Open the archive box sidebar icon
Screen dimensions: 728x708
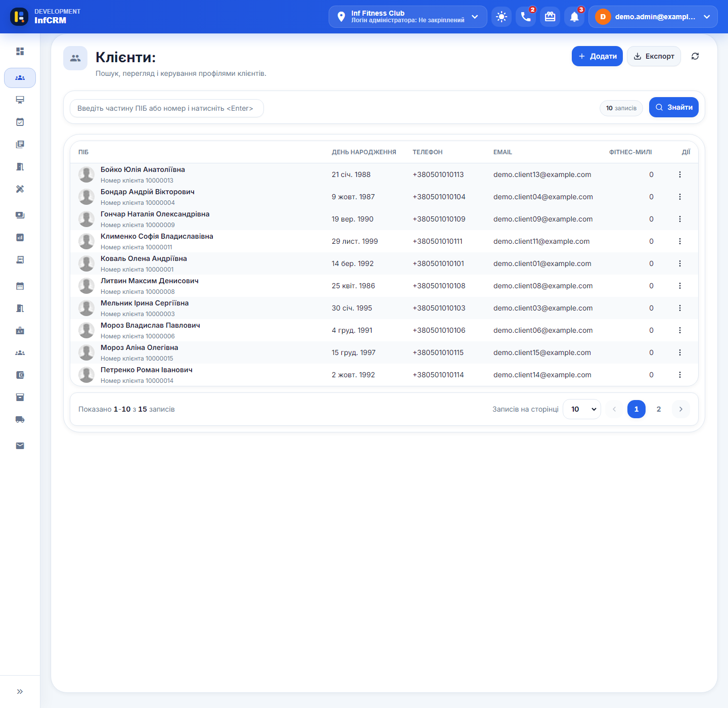20,397
